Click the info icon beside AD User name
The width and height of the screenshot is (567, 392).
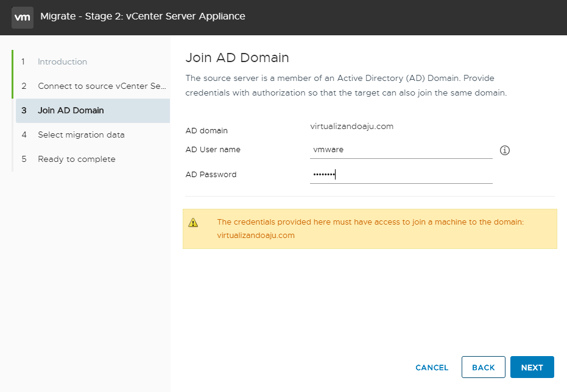point(504,150)
